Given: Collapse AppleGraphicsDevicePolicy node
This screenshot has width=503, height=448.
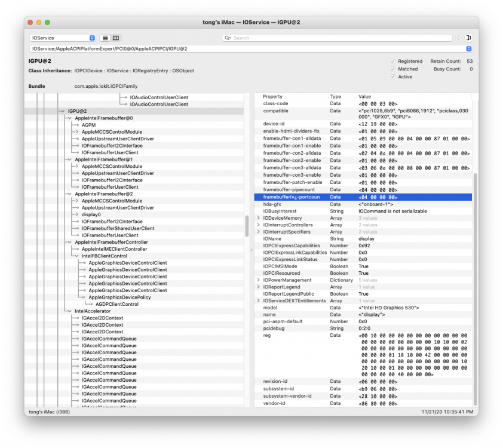Looking at the screenshot, I should pos(84,297).
